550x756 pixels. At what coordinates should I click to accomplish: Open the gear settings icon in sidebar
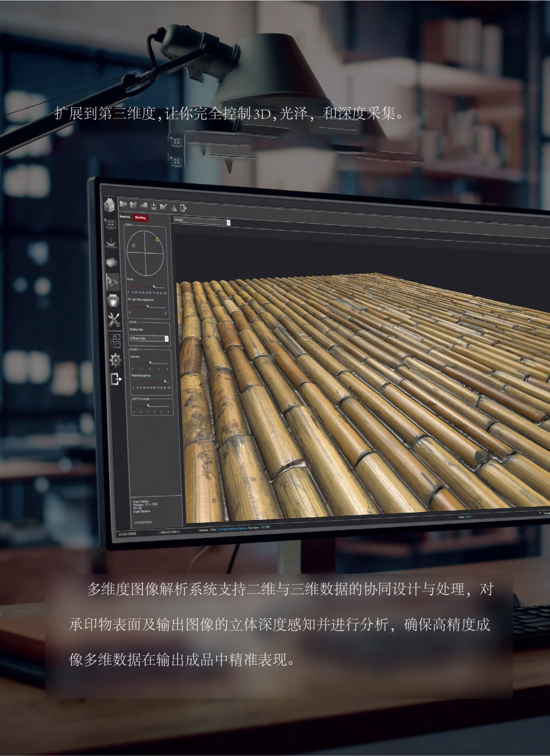[x=116, y=360]
